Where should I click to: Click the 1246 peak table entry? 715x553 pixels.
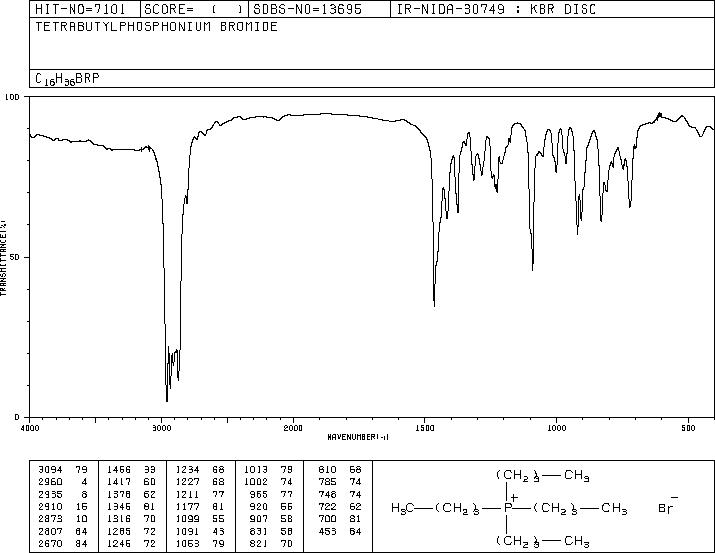click(131, 543)
